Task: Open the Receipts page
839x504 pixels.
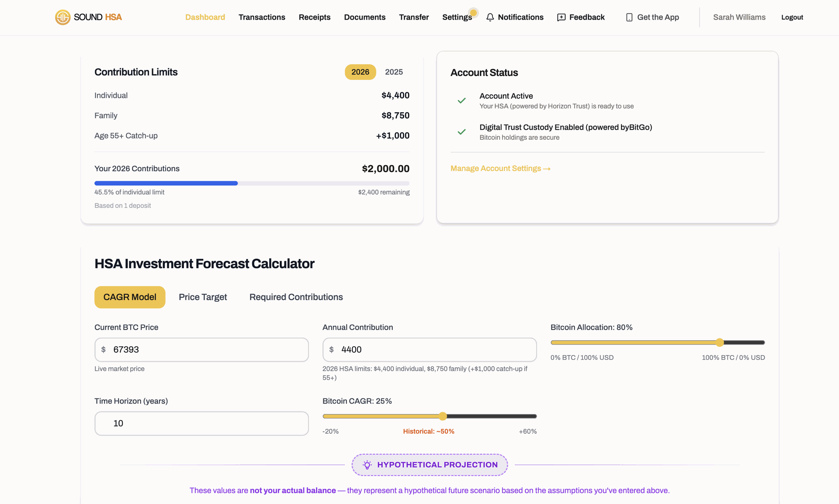Action: [315, 17]
